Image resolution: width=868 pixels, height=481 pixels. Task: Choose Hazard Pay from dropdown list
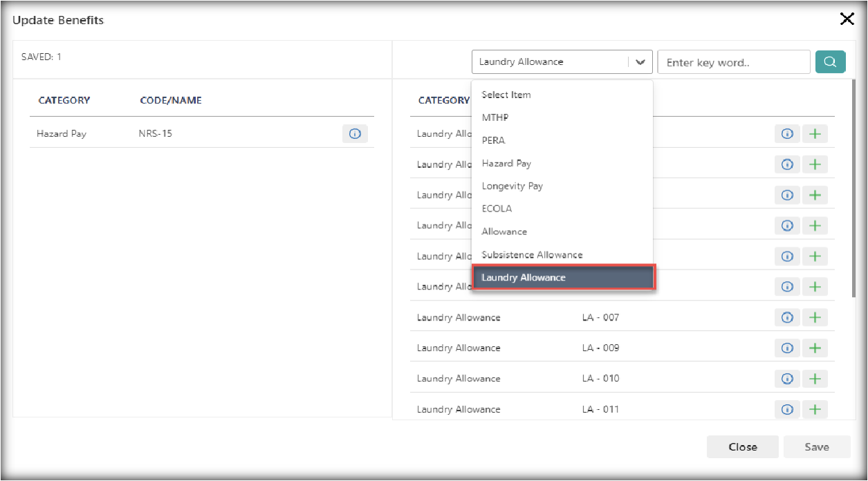[x=506, y=164]
